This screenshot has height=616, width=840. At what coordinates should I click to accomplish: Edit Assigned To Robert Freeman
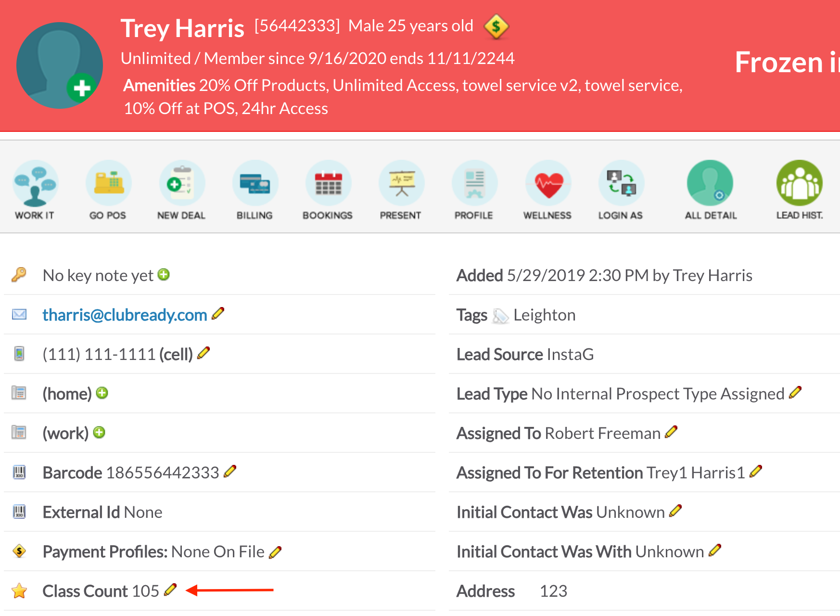(x=671, y=432)
